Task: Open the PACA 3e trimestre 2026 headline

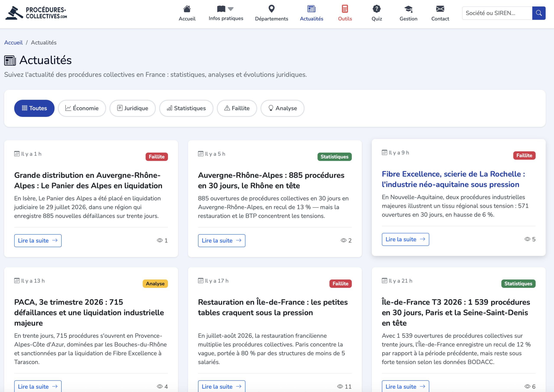Action: pos(89,313)
